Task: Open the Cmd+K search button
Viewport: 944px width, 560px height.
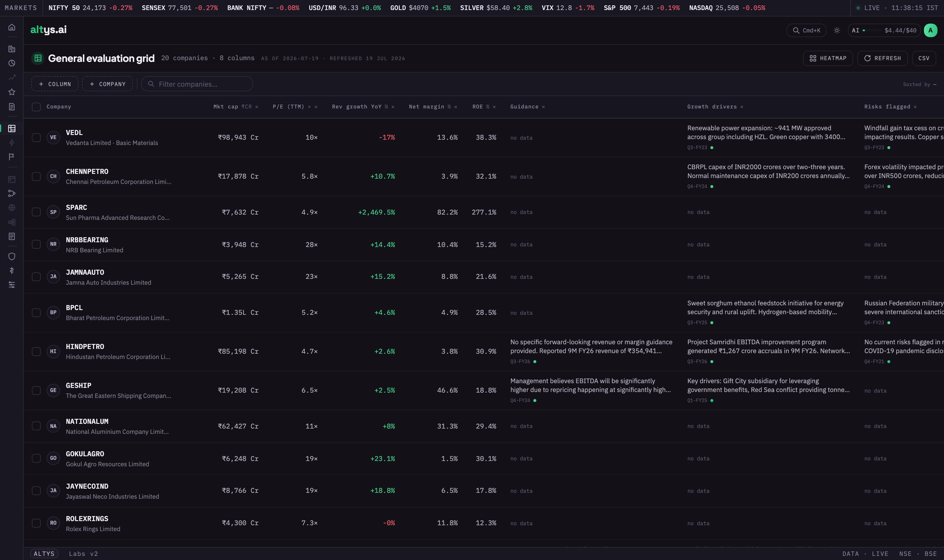Action: (x=806, y=30)
